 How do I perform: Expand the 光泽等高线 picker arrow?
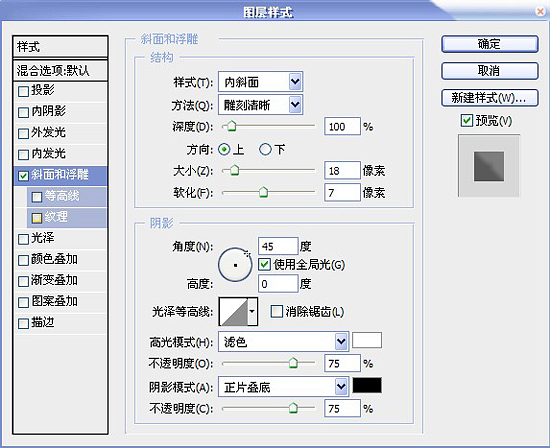[252, 312]
